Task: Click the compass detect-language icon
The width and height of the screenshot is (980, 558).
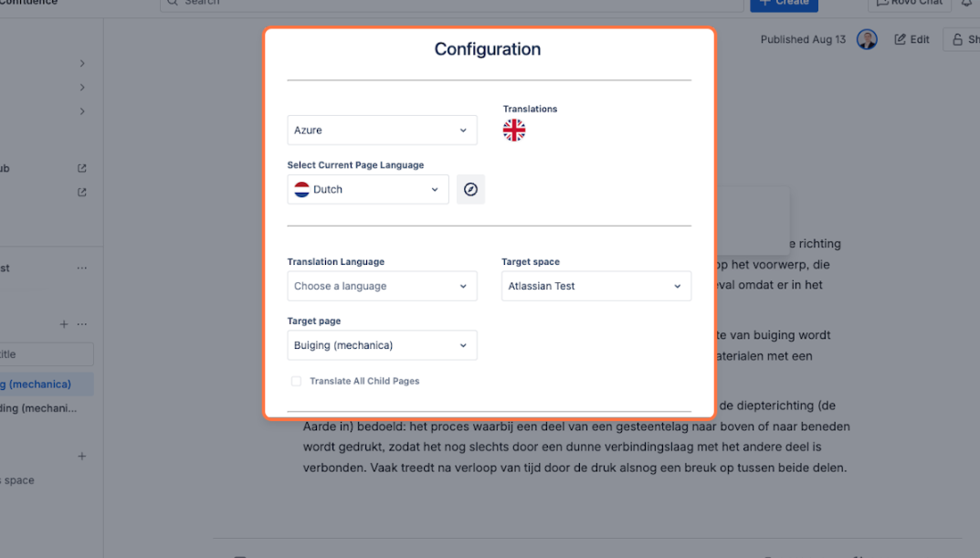Action: click(470, 189)
